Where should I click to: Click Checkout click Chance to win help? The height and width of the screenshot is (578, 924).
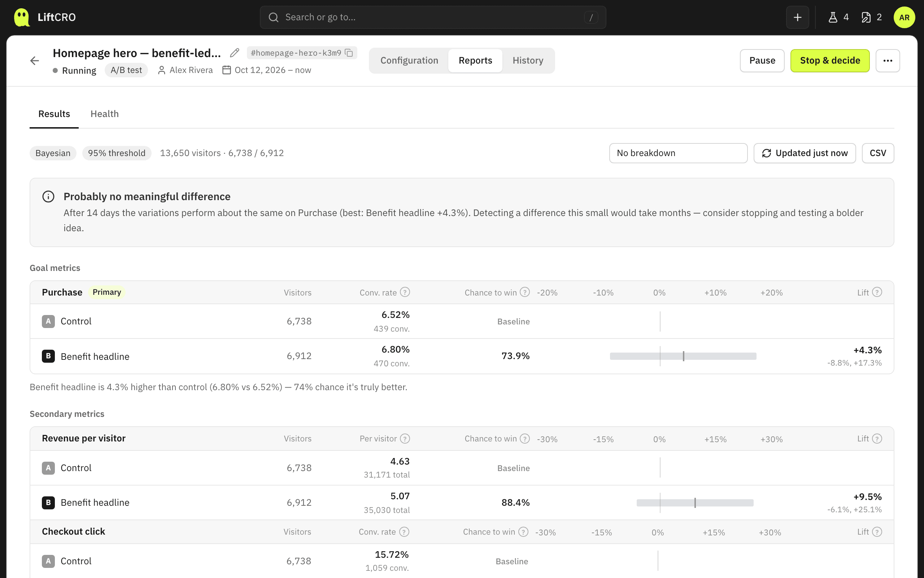coord(523,532)
